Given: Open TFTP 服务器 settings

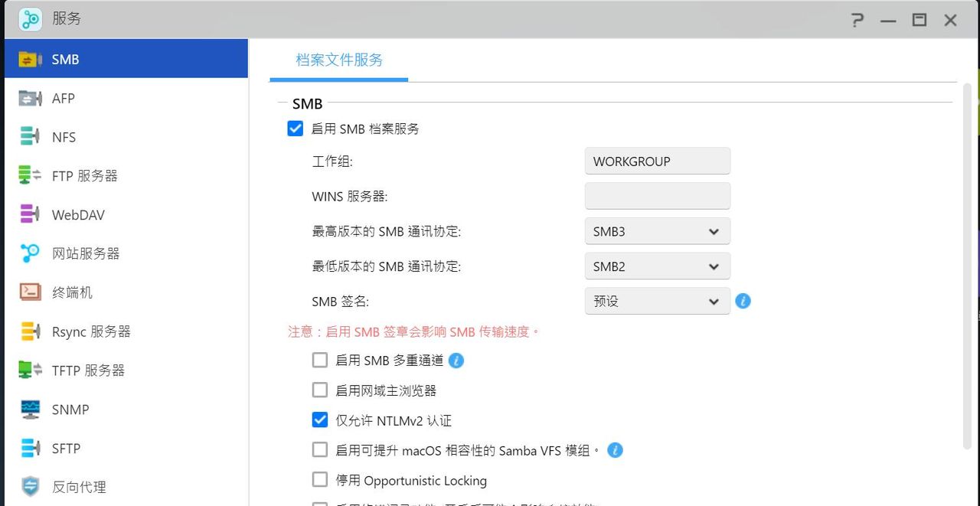Looking at the screenshot, I should click(x=126, y=370).
